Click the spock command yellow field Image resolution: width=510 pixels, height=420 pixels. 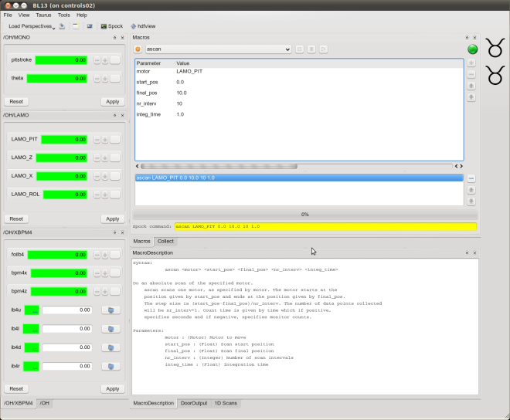[x=325, y=226]
